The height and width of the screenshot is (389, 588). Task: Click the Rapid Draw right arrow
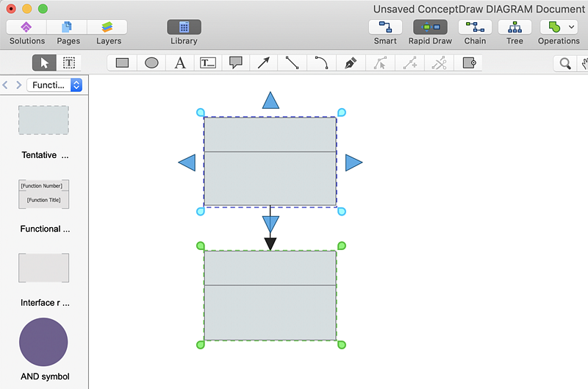pyautogui.click(x=354, y=163)
